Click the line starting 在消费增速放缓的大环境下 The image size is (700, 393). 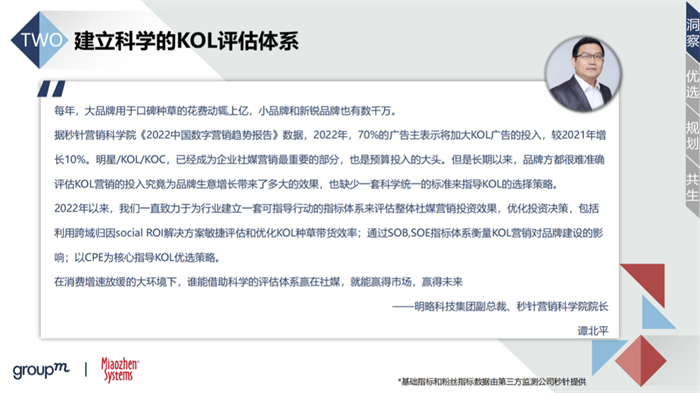pyautogui.click(x=258, y=282)
